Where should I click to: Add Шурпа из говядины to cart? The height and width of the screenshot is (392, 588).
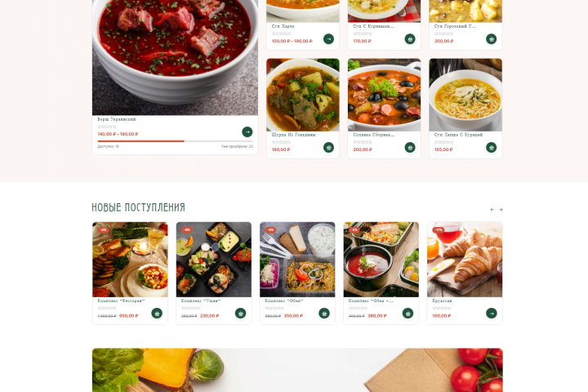[x=328, y=148]
